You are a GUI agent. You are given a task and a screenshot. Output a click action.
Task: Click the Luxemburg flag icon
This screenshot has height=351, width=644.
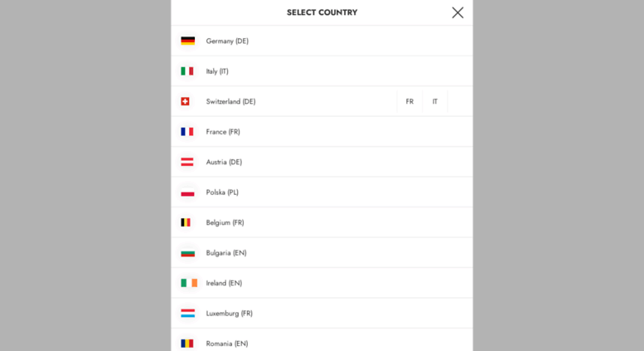click(187, 314)
